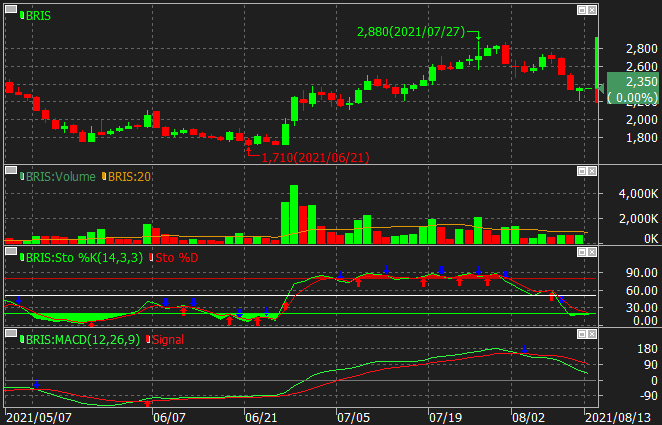Open the BRIS price panel menu icon
The width and height of the screenshot is (662, 425).
pyautogui.click(x=11, y=8)
